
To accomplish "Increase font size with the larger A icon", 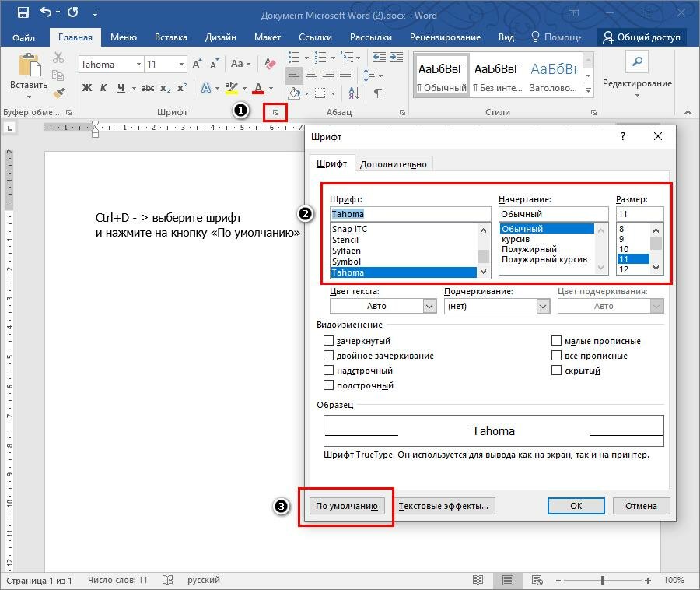I will pyautogui.click(x=197, y=65).
